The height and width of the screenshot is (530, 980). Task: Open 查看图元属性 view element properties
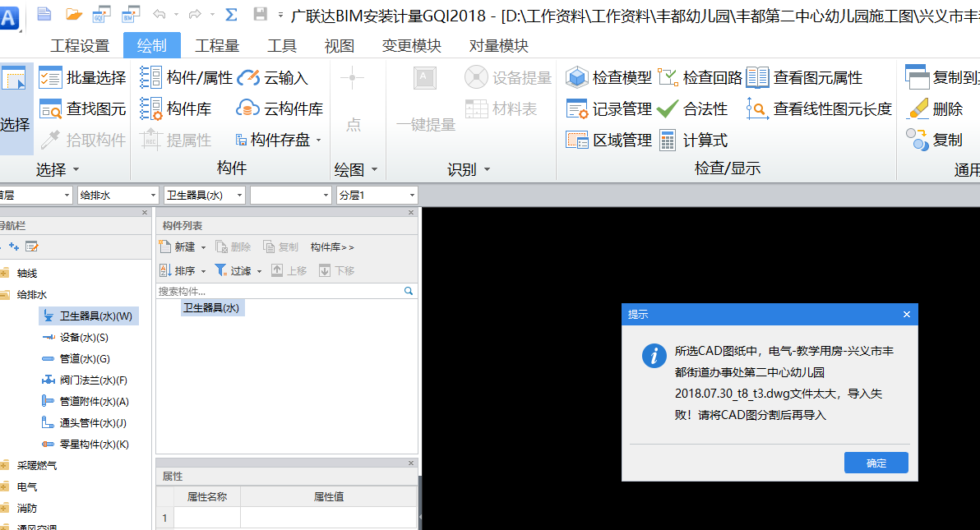tap(804, 77)
